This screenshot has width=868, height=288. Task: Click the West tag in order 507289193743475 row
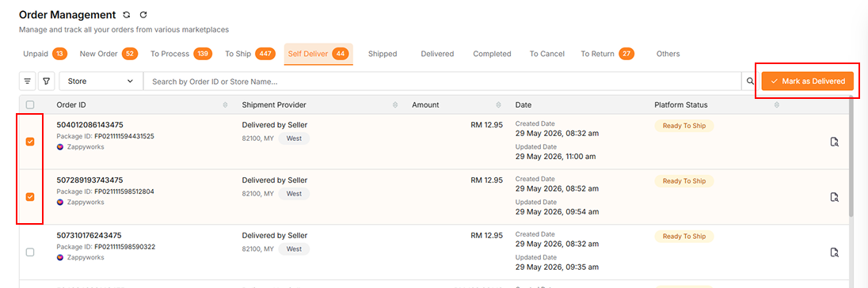point(294,194)
